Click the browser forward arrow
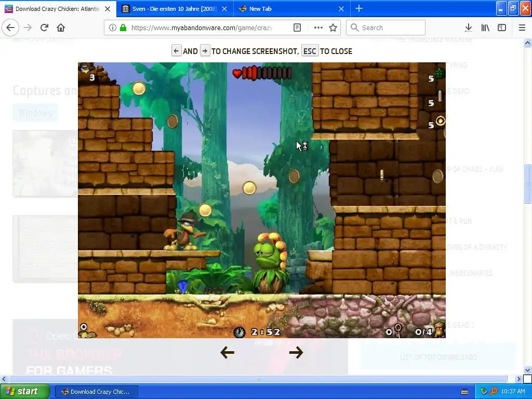 28,28
